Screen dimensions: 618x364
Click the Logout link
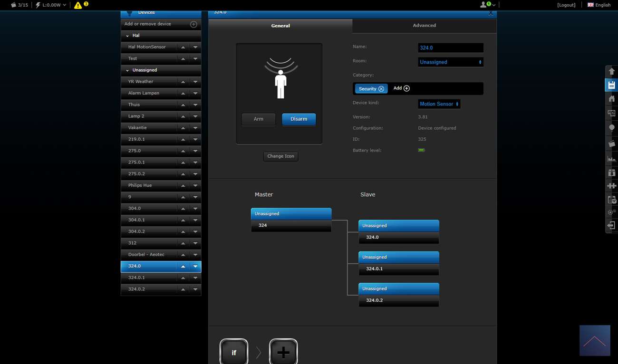[566, 5]
